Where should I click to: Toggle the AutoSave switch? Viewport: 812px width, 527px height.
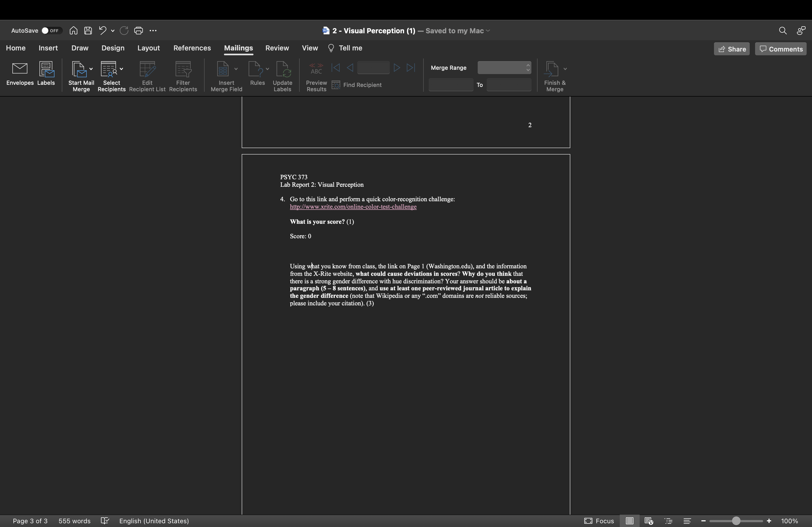[x=51, y=31]
